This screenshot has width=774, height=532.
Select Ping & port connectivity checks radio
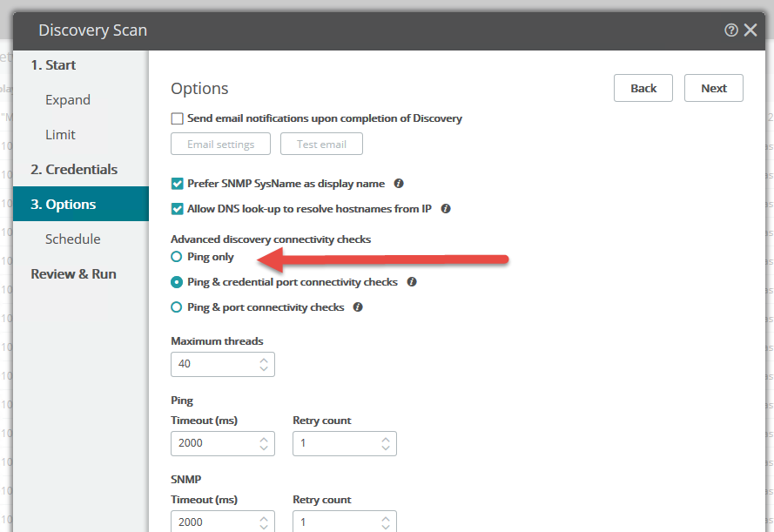pos(176,307)
